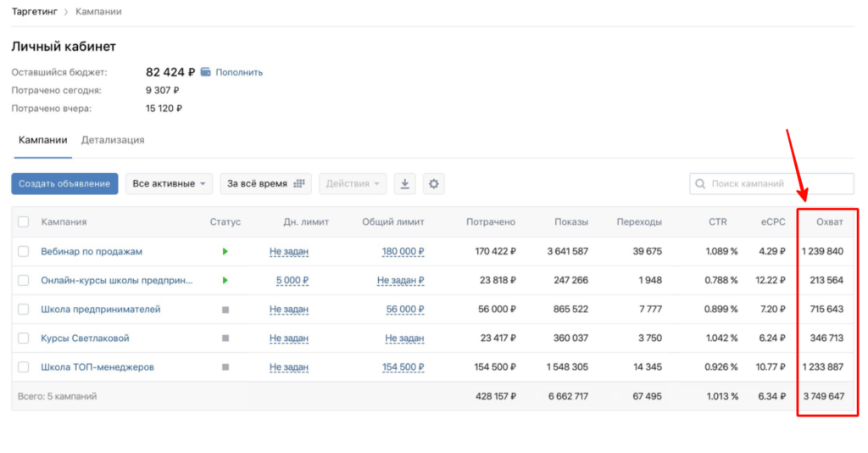
Task: Expand the Все активные filter dropdown
Action: pyautogui.click(x=170, y=184)
